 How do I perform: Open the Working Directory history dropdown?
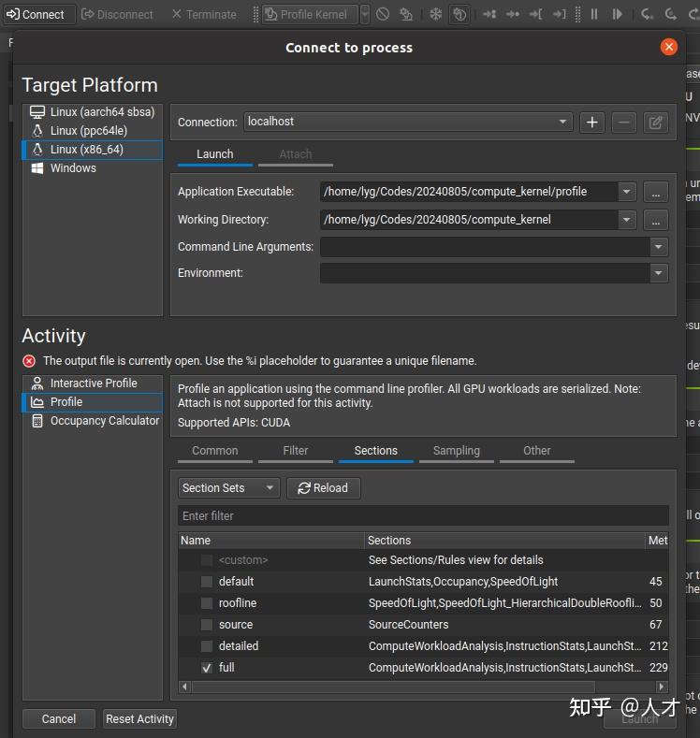coord(626,220)
